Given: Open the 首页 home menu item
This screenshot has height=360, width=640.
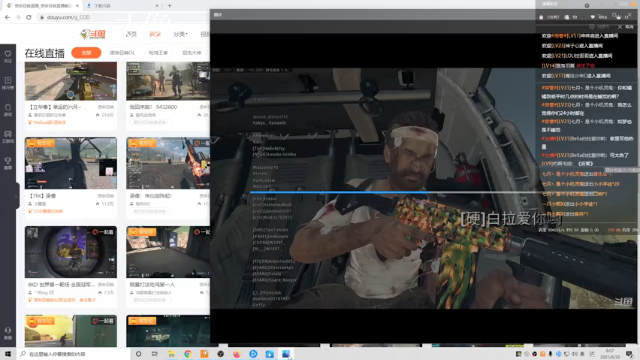Looking at the screenshot, I should coord(131,34).
